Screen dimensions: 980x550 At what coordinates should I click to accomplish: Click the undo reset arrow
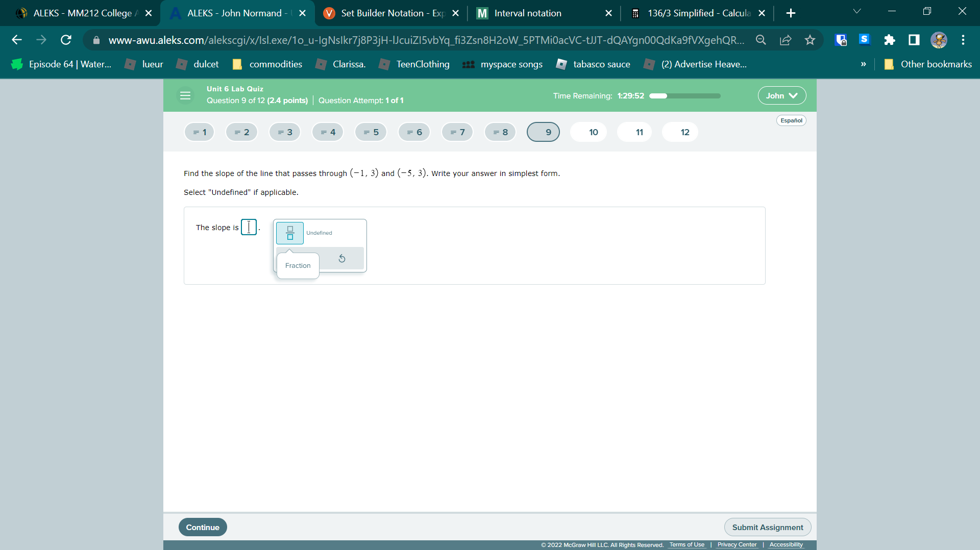point(342,259)
